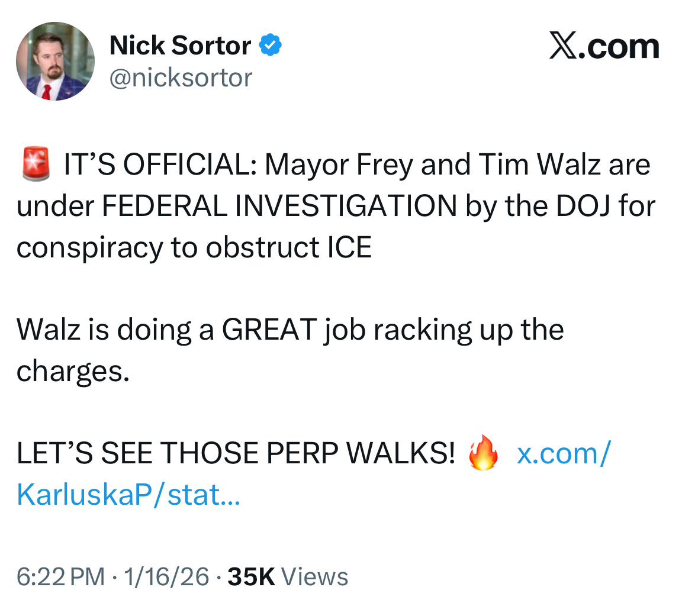
Task: Click the word "GREAT" in the post
Action: (269, 330)
